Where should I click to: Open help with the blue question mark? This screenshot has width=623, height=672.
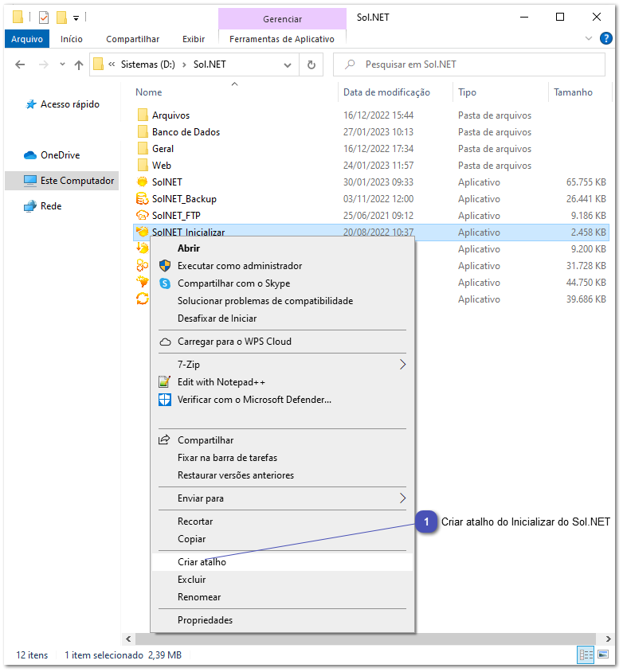605,38
